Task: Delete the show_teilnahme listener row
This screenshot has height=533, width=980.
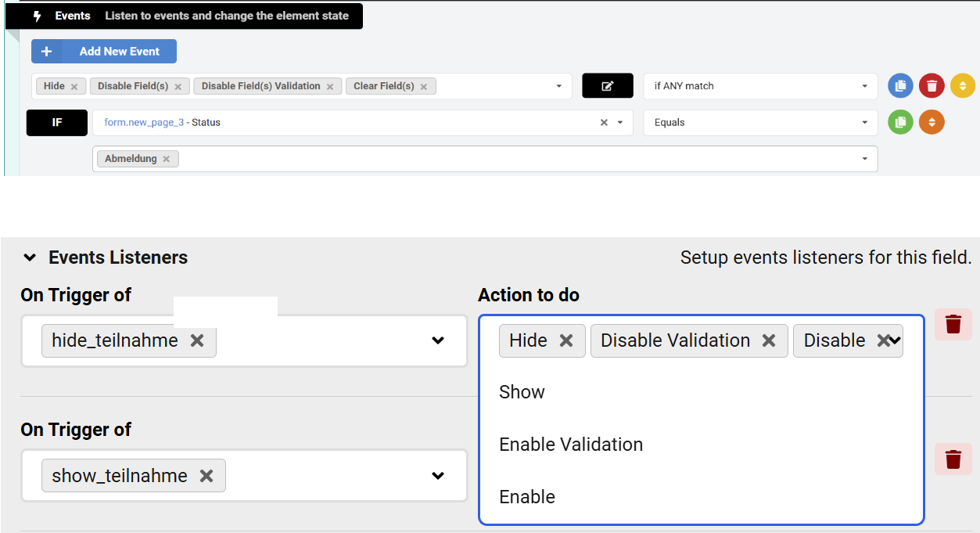Action: click(x=953, y=459)
